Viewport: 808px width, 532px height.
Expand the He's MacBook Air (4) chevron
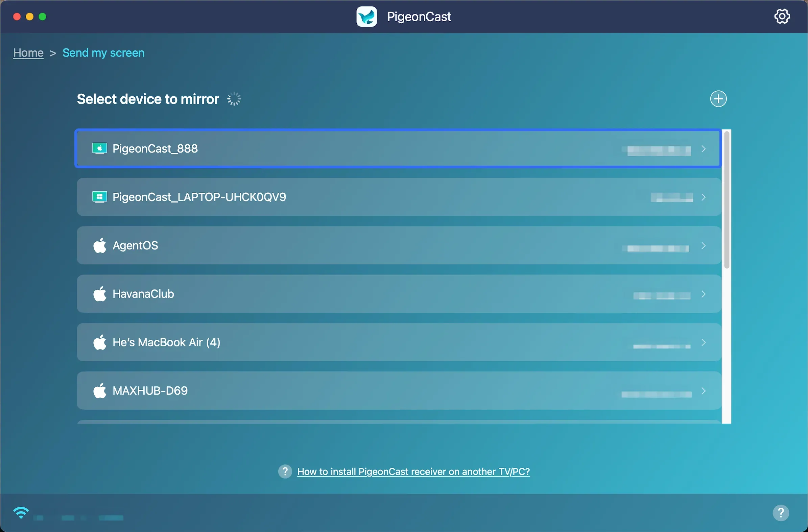(704, 342)
